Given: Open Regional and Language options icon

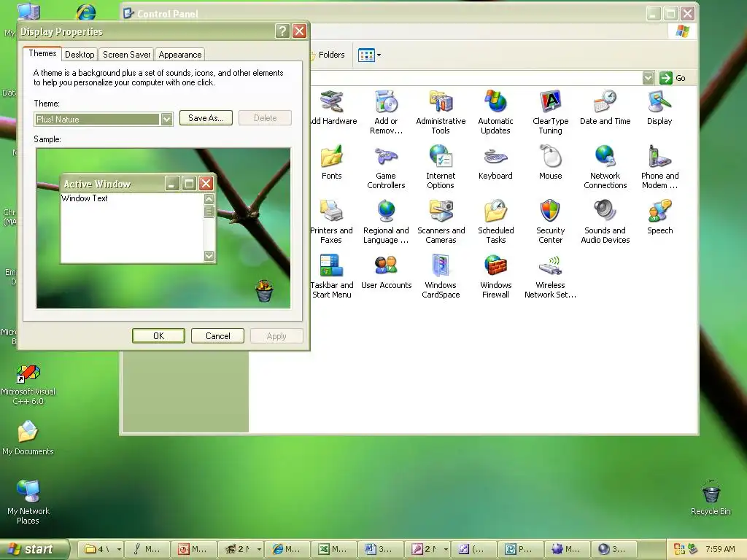Looking at the screenshot, I should [386, 222].
